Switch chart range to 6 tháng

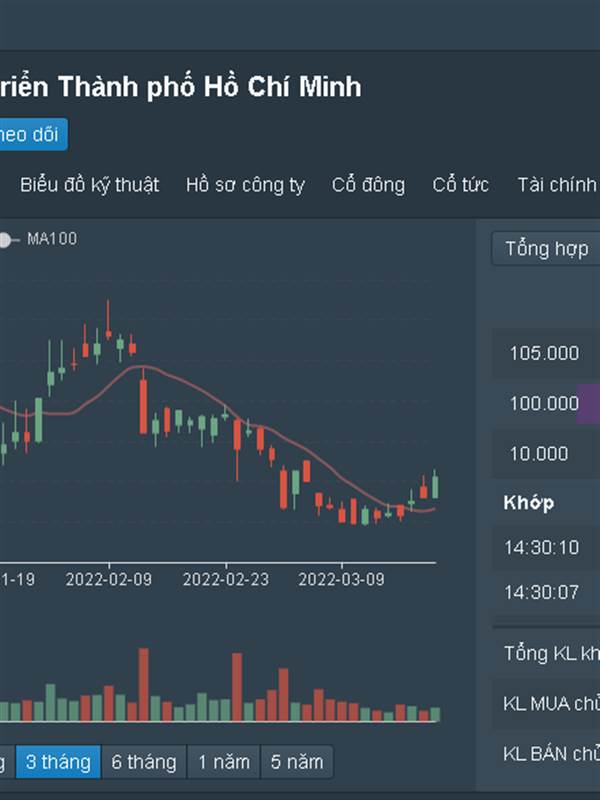pos(144,762)
